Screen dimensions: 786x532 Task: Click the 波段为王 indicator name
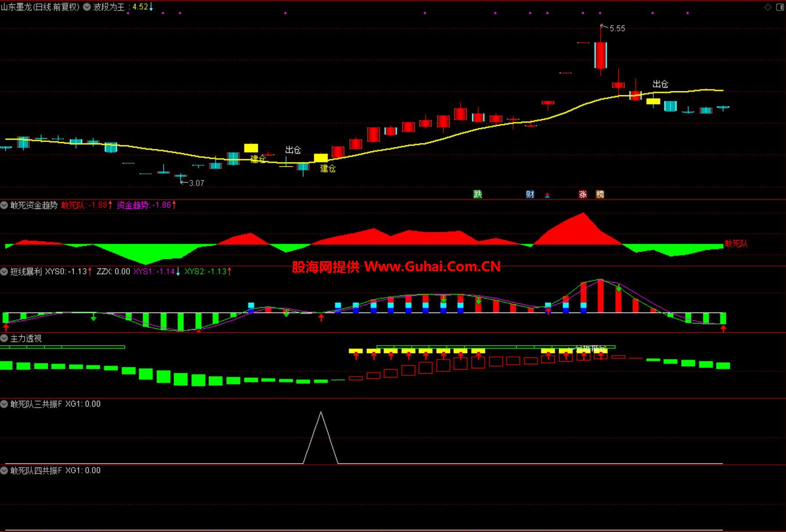(x=108, y=7)
